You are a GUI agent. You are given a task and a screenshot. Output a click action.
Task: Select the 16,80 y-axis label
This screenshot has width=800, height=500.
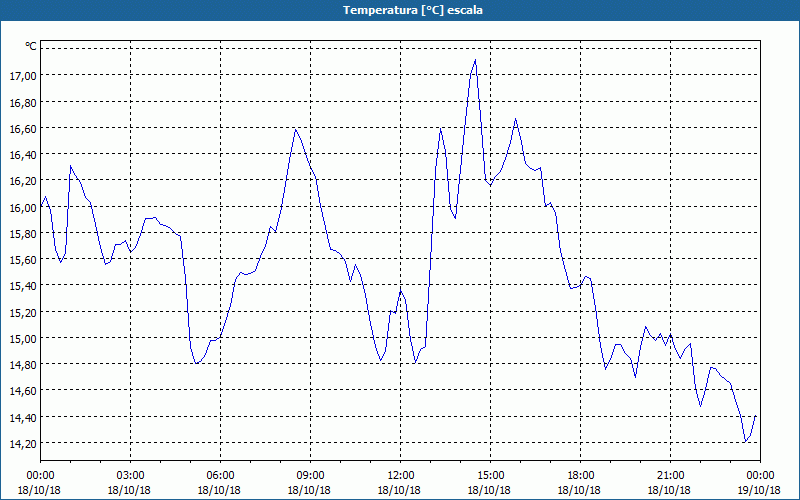[x=23, y=103]
